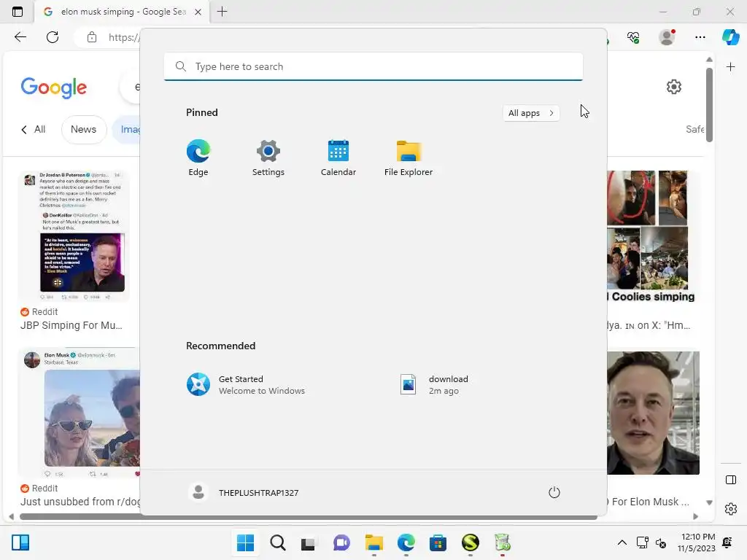The width and height of the screenshot is (747, 560).
Task: Open Edge browser essentials heart icon
Action: [x=633, y=37]
